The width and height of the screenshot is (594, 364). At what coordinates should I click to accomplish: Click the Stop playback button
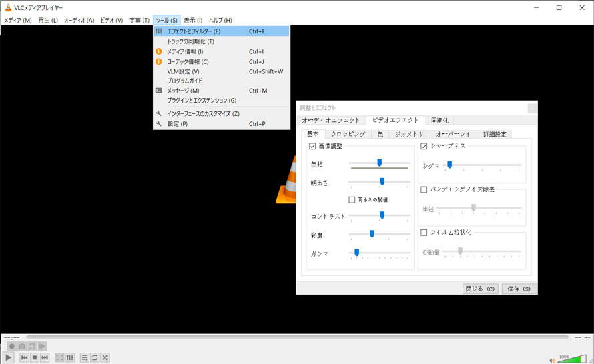tap(35, 358)
